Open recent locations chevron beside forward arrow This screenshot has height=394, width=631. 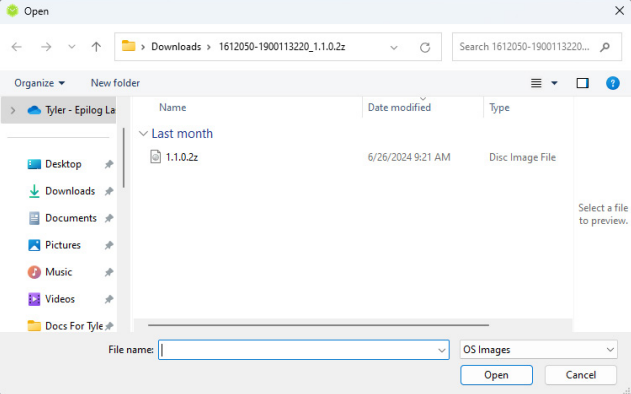72,47
